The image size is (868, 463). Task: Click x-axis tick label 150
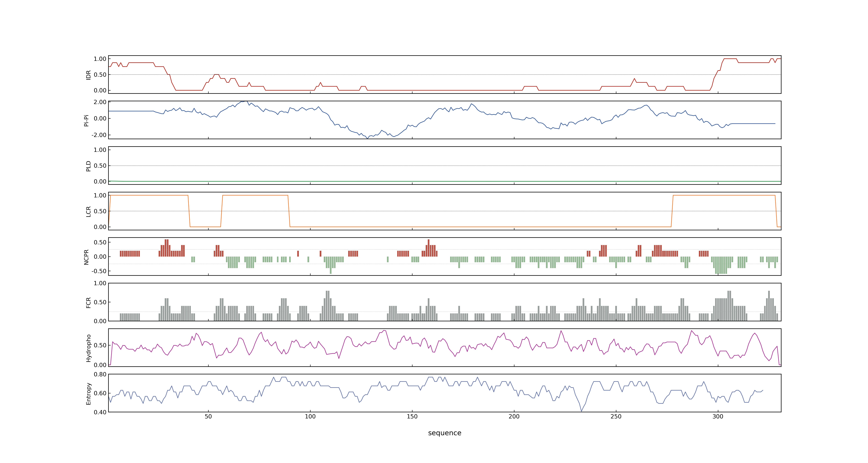click(x=412, y=416)
